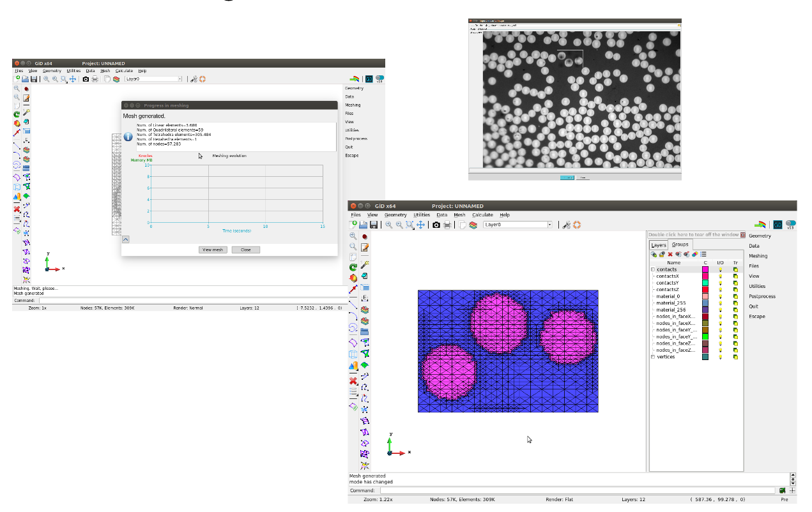Take a screenshot with the camera icon

[437, 225]
